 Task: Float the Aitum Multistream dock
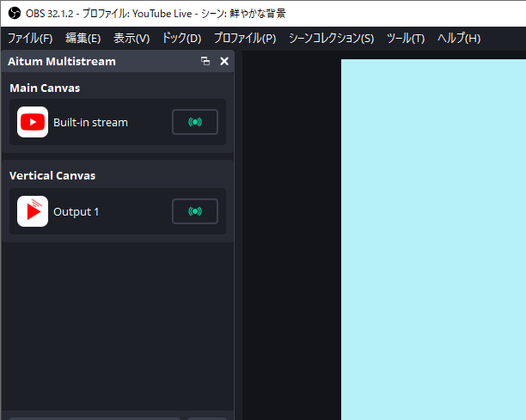click(x=205, y=61)
